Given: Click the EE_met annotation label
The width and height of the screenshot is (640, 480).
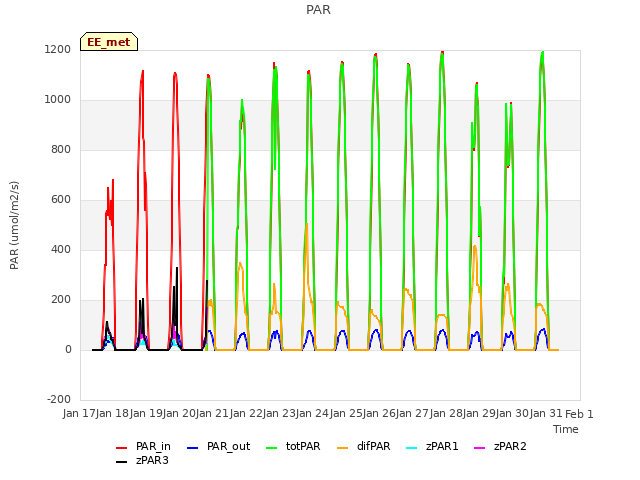Looking at the screenshot, I should [x=109, y=42].
